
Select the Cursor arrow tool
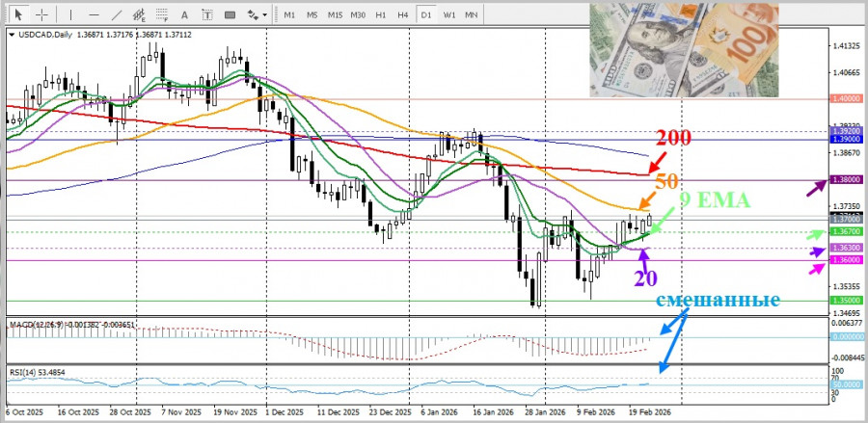click(19, 14)
